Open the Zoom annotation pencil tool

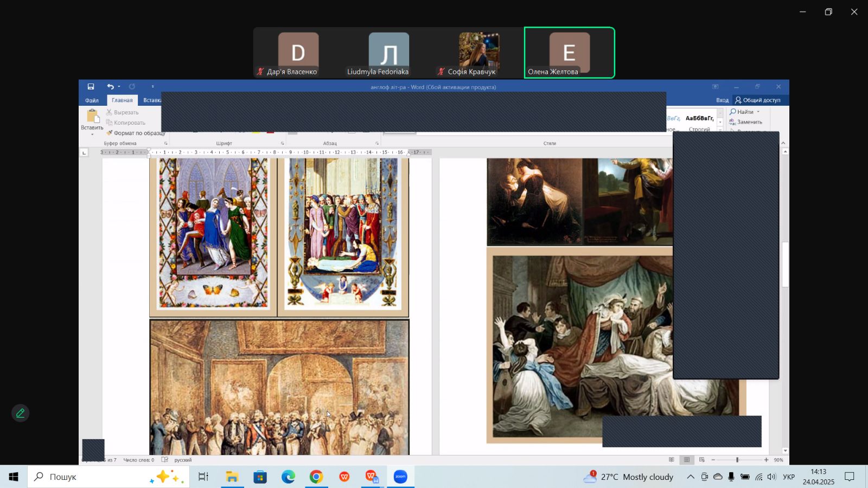tap(20, 413)
